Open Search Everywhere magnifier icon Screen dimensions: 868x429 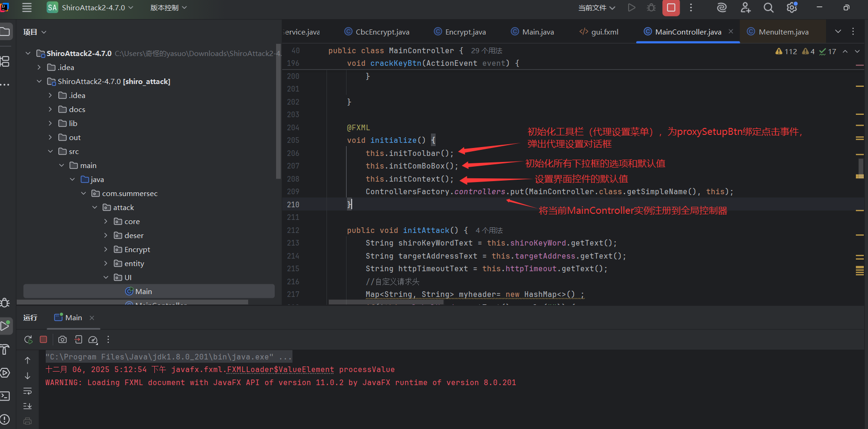coord(768,7)
